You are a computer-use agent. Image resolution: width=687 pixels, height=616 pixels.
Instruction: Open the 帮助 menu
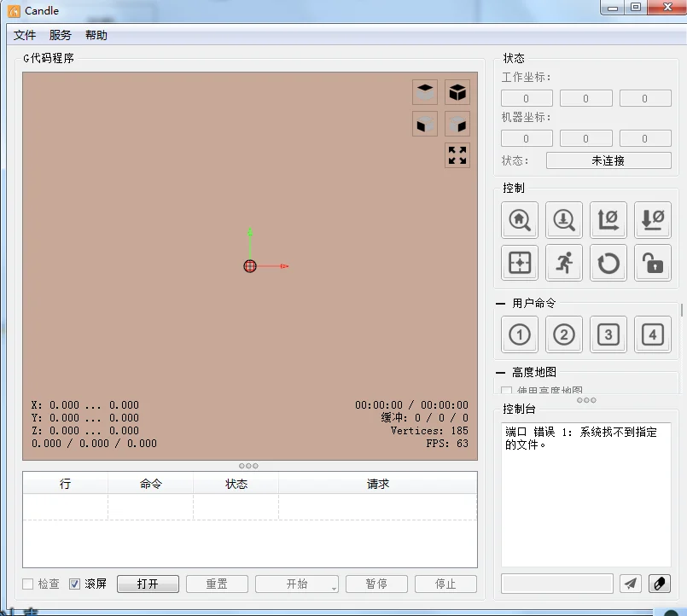coord(96,35)
